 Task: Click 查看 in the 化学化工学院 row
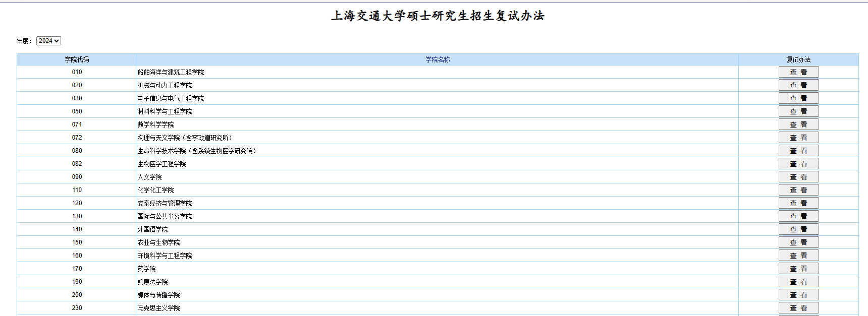tap(798, 190)
